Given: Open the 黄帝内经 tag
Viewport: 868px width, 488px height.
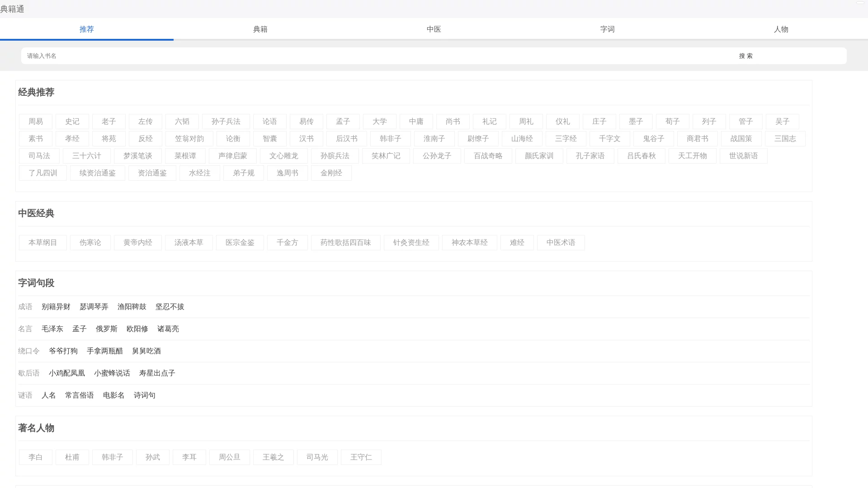Looking at the screenshot, I should 138,243.
